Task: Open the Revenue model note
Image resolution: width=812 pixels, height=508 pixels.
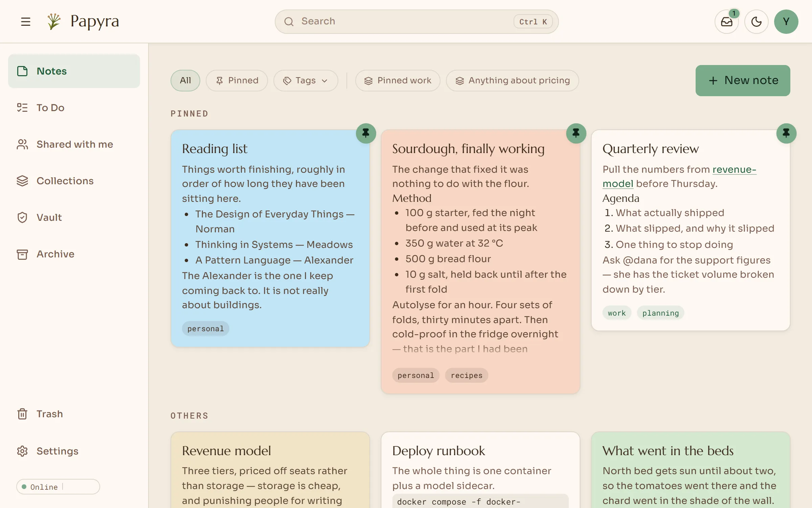Action: (270, 470)
